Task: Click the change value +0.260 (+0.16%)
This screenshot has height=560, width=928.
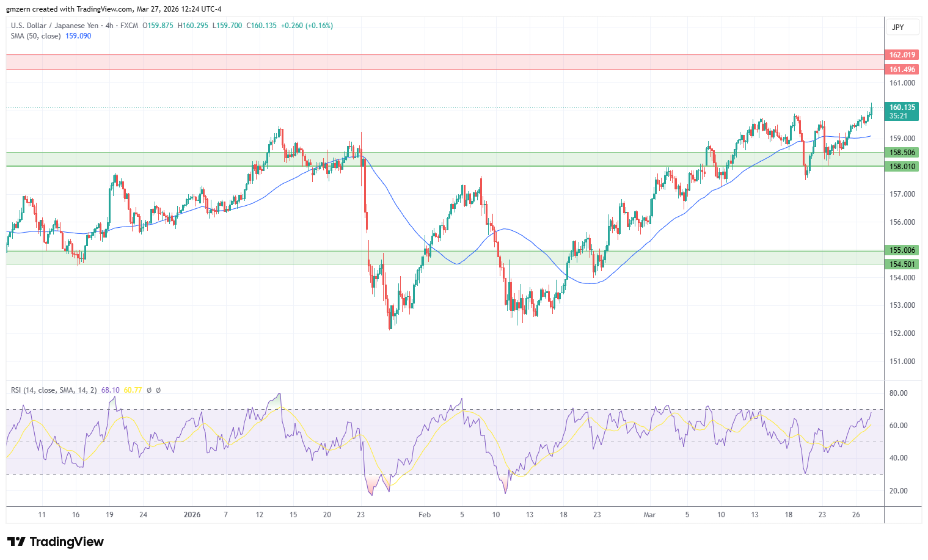Action: click(307, 26)
